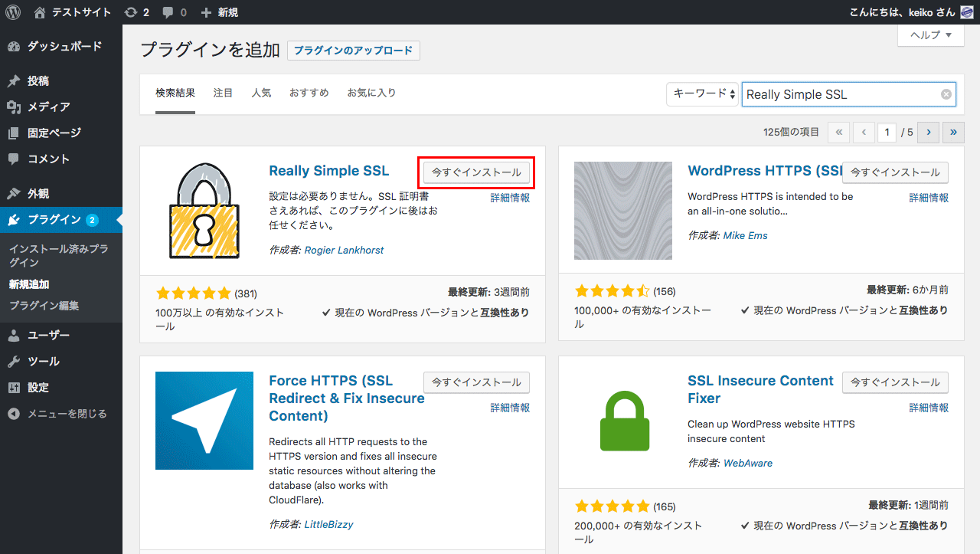Click the WordPress HTTPS wavy gray thumbnail

623,211
